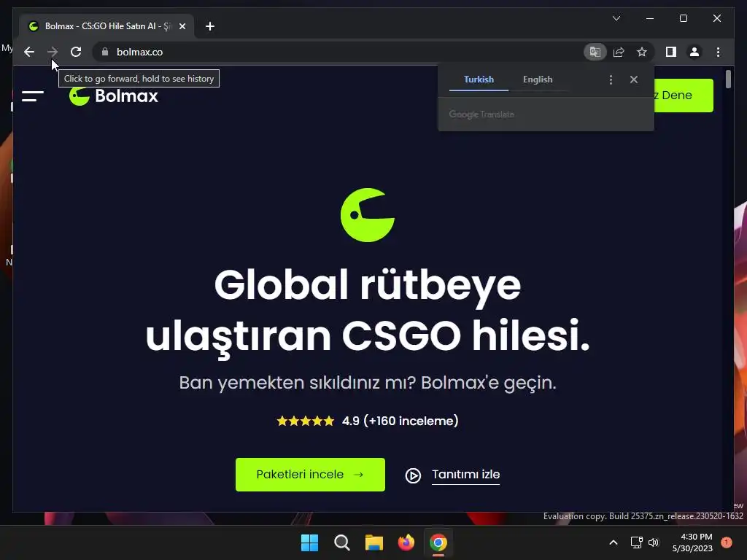Switch translation to English tab
Viewport: 747px width, 560px height.
538,79
